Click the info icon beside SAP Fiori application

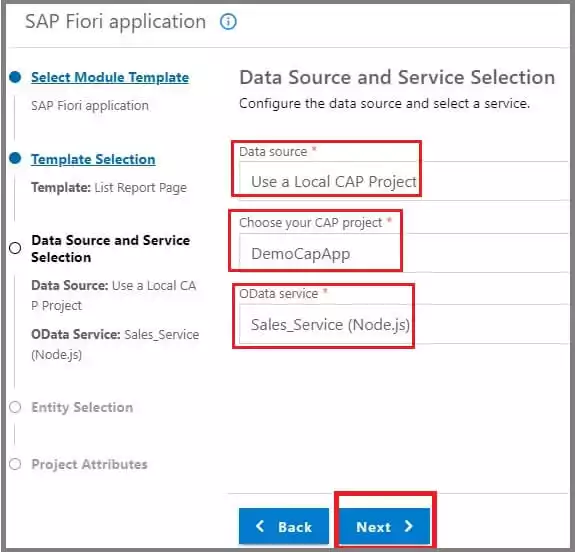(228, 22)
